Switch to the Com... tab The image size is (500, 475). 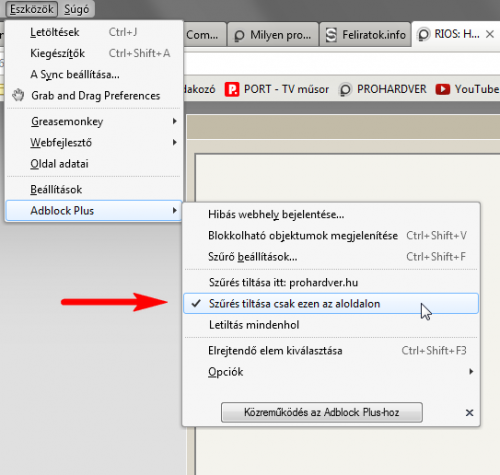pyautogui.click(x=204, y=35)
